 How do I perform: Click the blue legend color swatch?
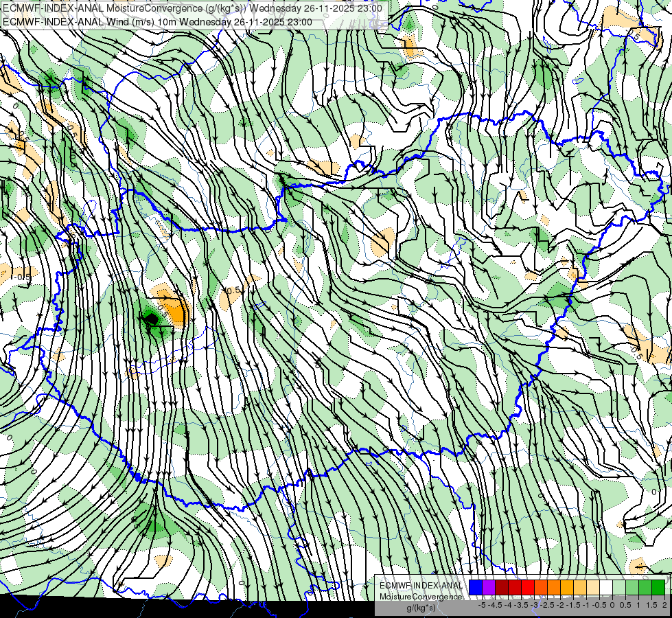click(x=475, y=587)
